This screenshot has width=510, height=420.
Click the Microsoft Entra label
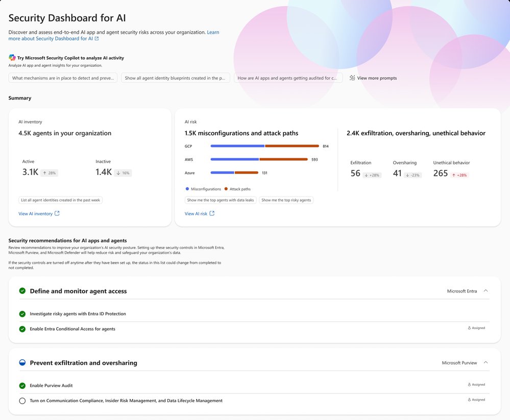tap(462, 291)
